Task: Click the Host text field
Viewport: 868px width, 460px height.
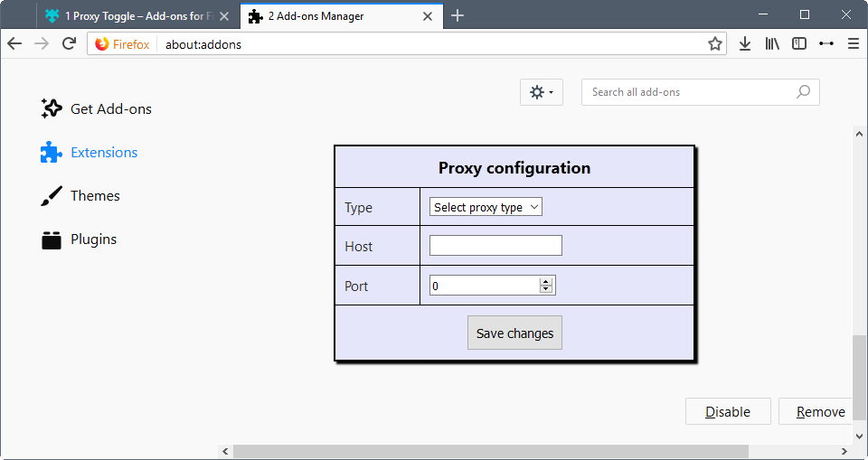Action: tap(495, 245)
